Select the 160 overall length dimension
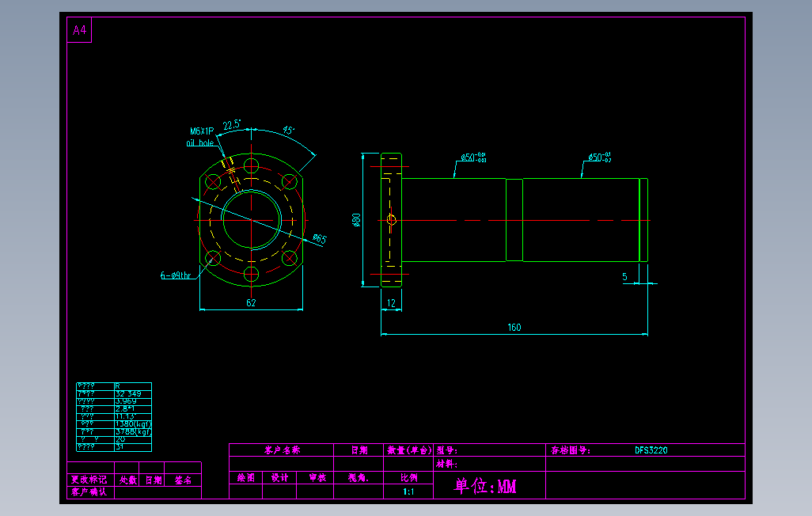Screen dimensions: 812x516 [514, 328]
